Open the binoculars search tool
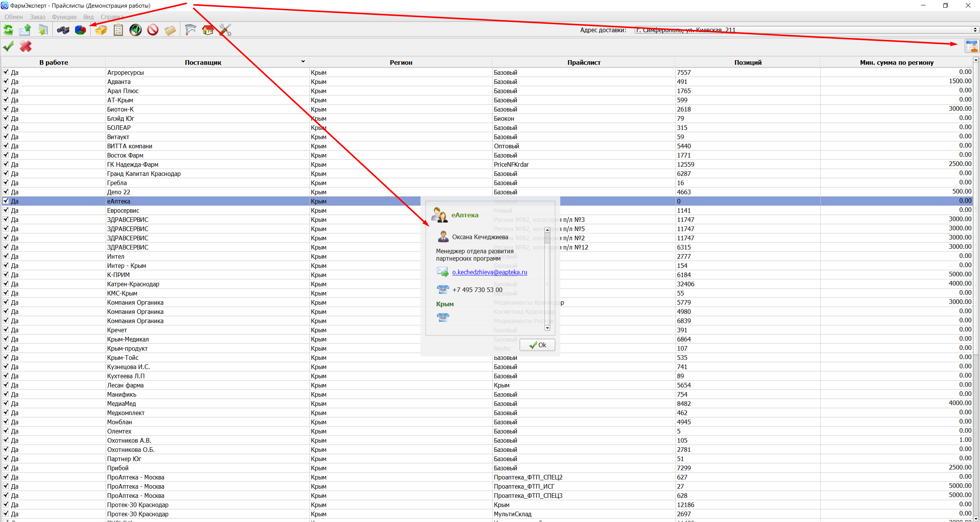Viewport: 980px width, 522px height. (x=63, y=30)
